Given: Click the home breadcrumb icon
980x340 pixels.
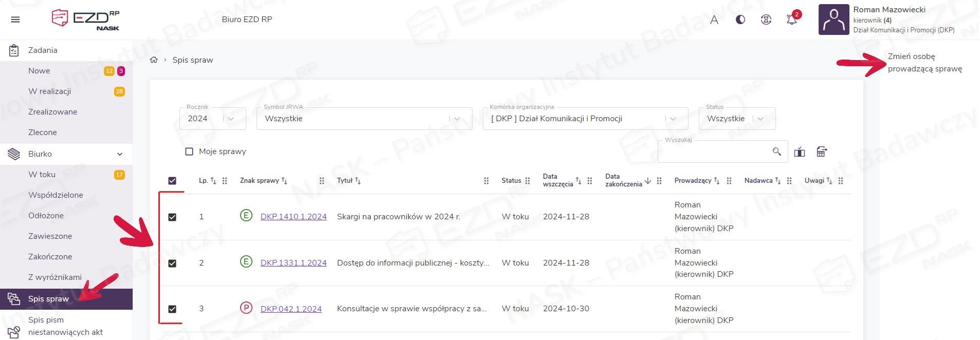Looking at the screenshot, I should click(153, 60).
